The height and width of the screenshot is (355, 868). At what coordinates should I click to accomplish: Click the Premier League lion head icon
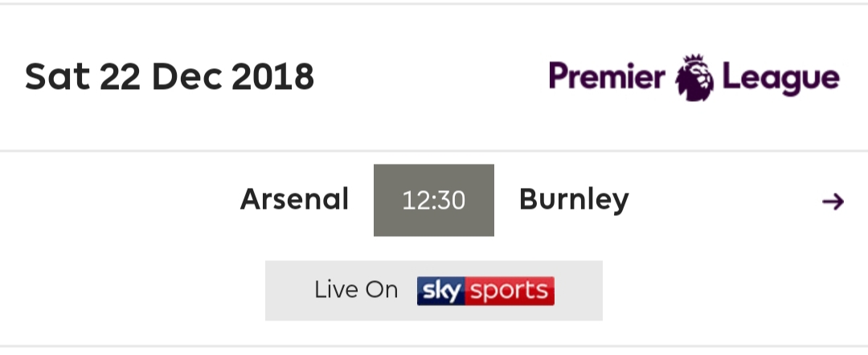coord(694,78)
